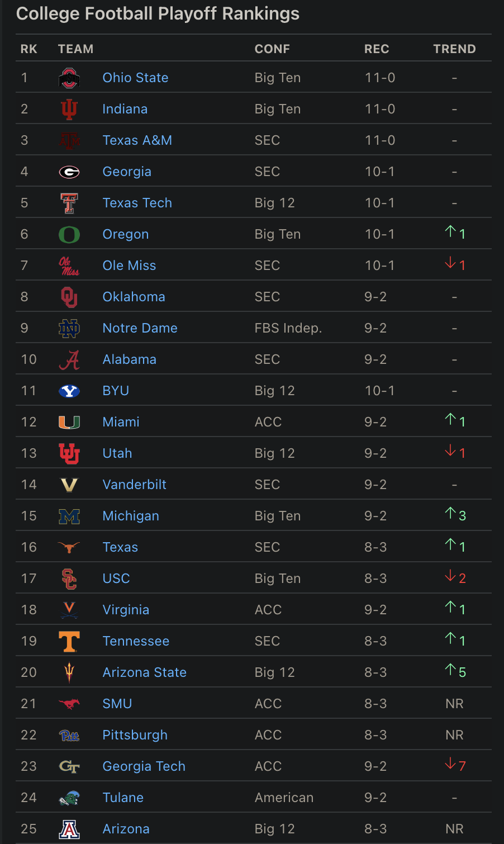Click the Texas Longhorns logo

click(x=69, y=548)
